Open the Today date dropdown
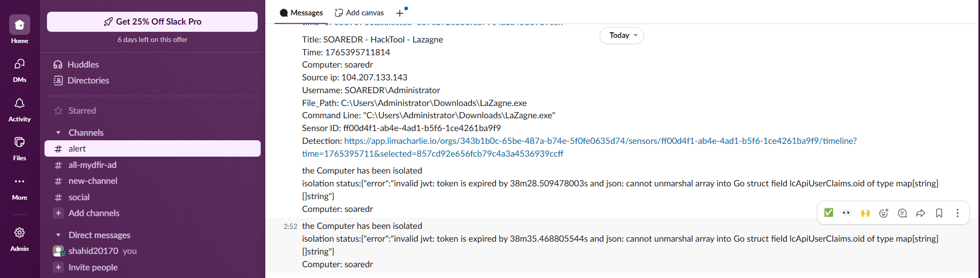 click(x=622, y=35)
